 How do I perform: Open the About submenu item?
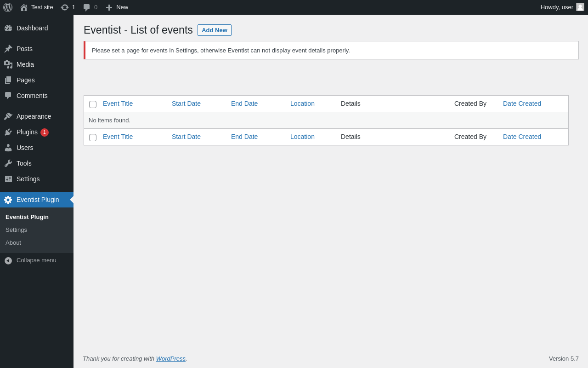(13, 243)
